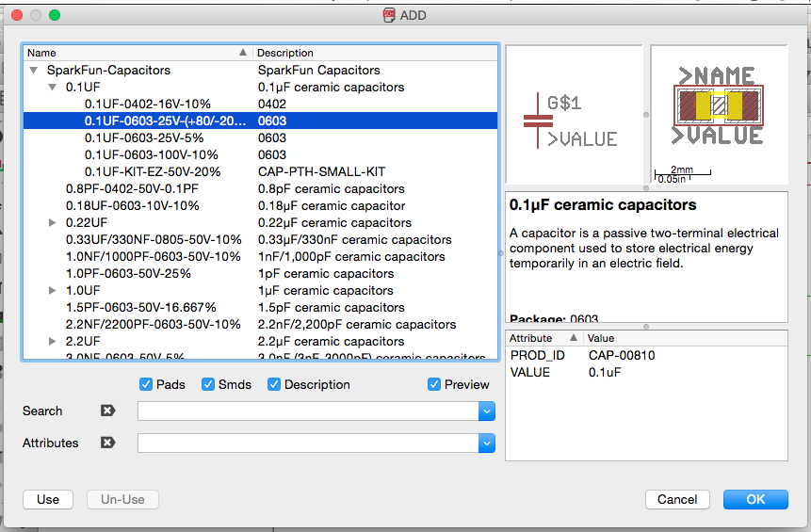The width and height of the screenshot is (811, 532).
Task: Confirm selection with the OK button
Action: pyautogui.click(x=755, y=499)
